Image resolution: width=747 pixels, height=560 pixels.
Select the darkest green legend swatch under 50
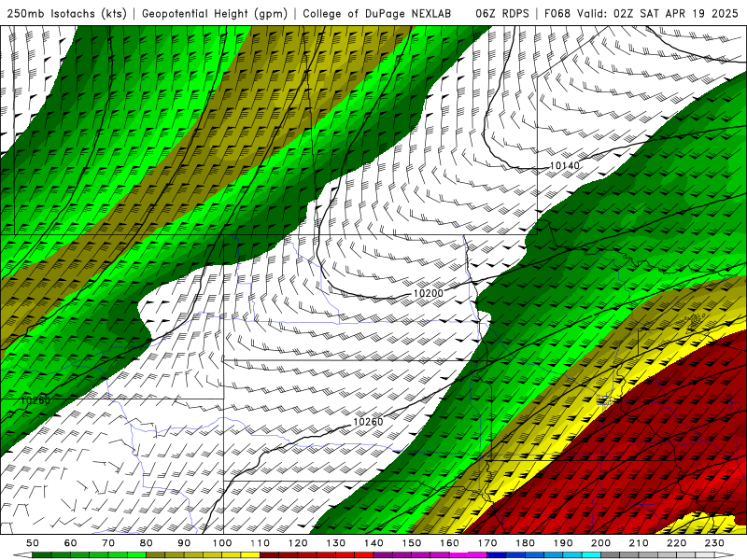click(x=42, y=555)
